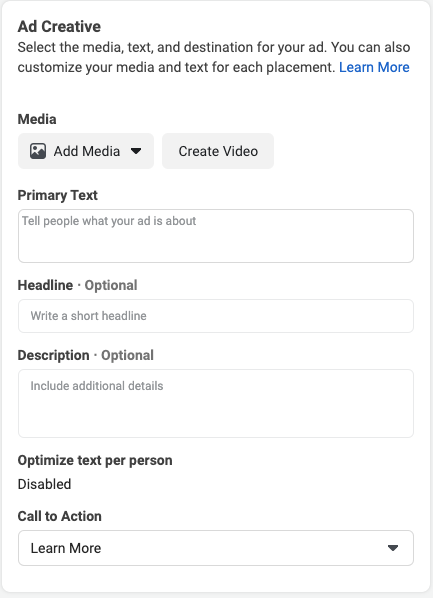
Task: Click the Primary Text label
Action: [58, 195]
